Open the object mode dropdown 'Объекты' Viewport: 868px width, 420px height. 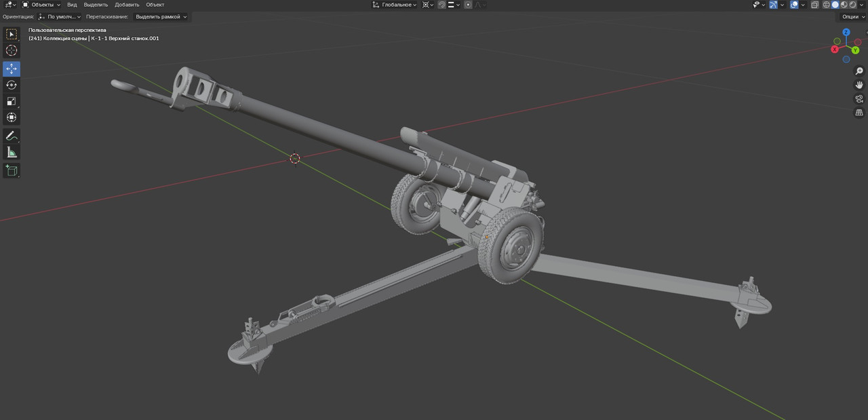pos(41,5)
